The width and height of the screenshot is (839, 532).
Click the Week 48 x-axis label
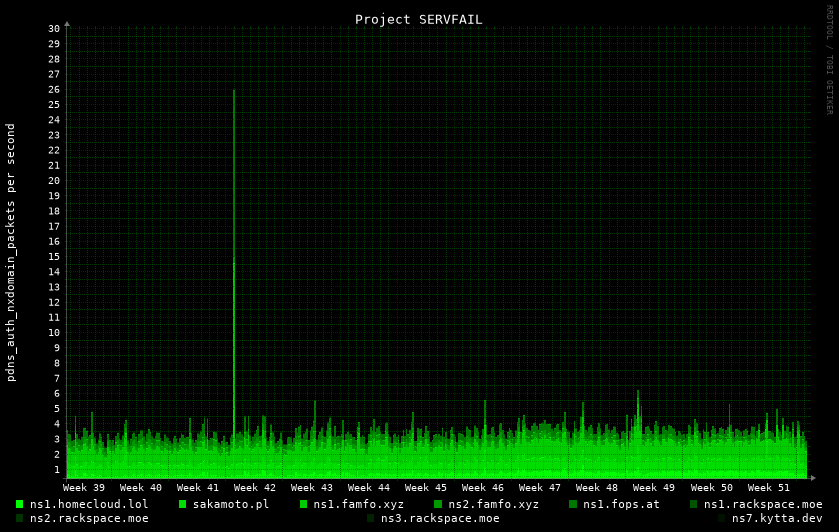[x=597, y=488]
